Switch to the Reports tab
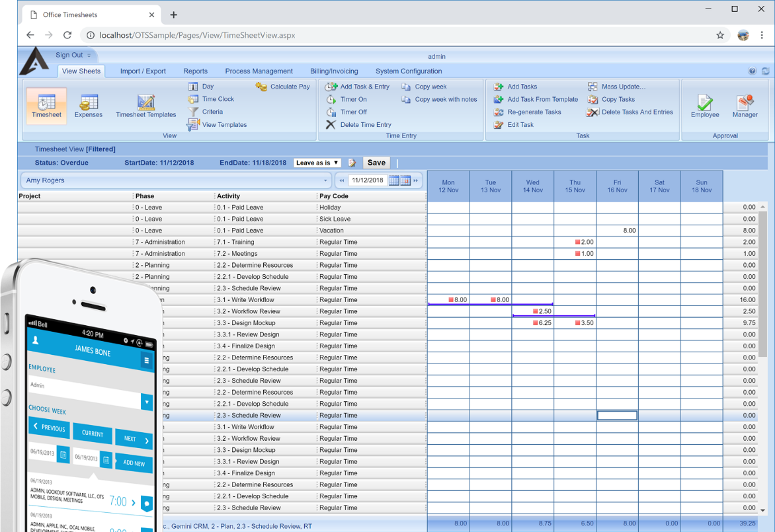 tap(195, 71)
